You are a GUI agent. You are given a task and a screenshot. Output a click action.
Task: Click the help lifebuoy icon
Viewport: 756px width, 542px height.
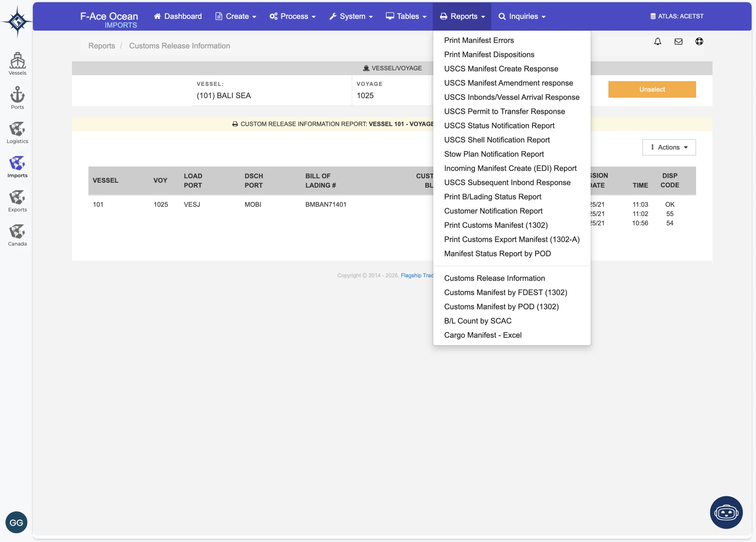699,41
